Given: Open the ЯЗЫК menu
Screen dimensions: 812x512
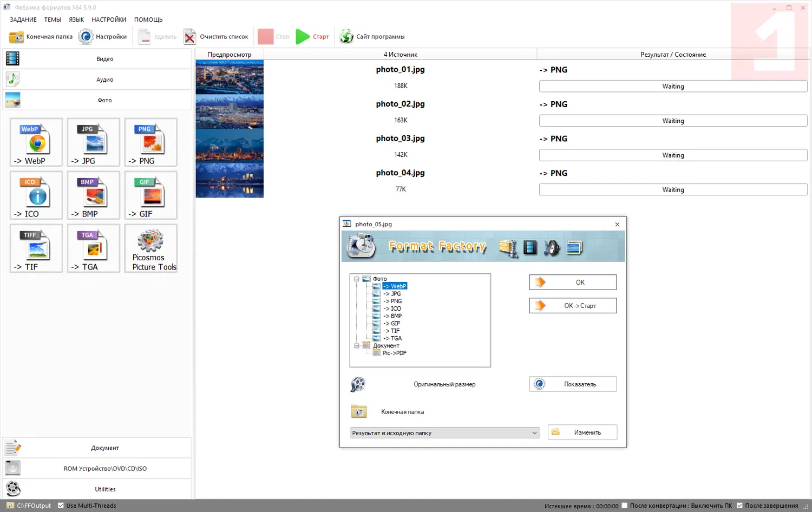Looking at the screenshot, I should point(76,19).
